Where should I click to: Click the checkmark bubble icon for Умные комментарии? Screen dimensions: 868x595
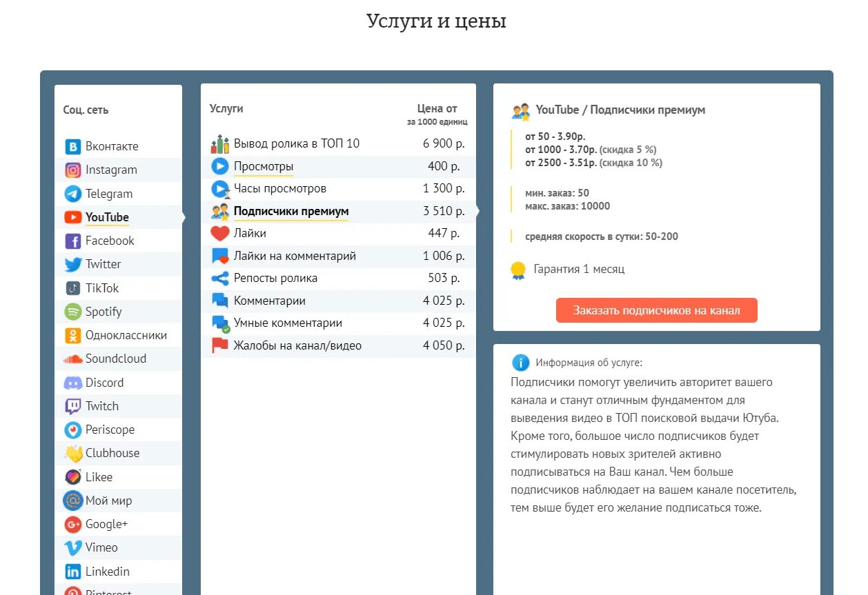220,323
